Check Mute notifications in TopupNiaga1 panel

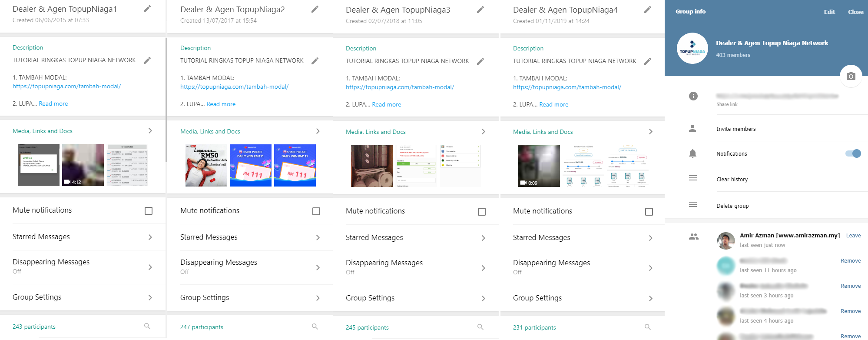tap(149, 211)
